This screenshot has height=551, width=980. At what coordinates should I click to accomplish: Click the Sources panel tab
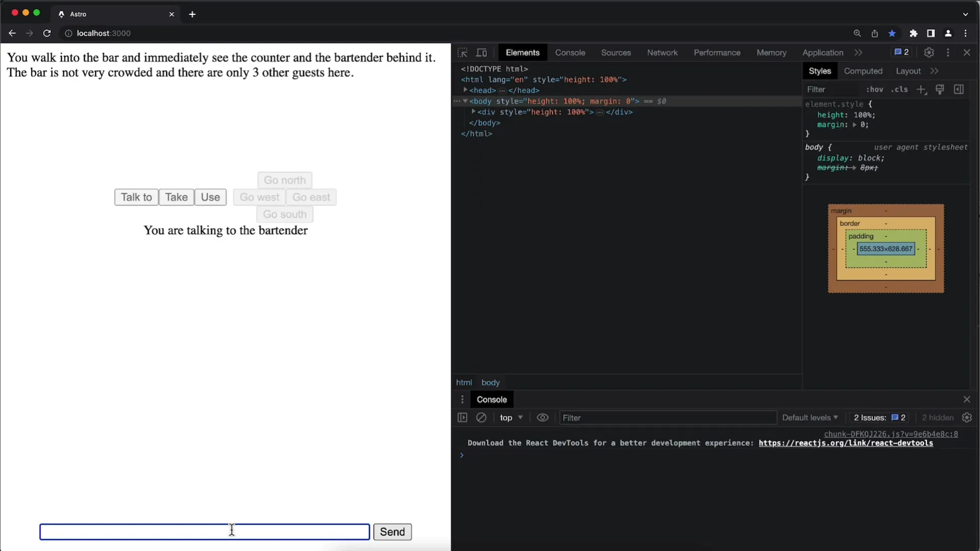coord(615,53)
